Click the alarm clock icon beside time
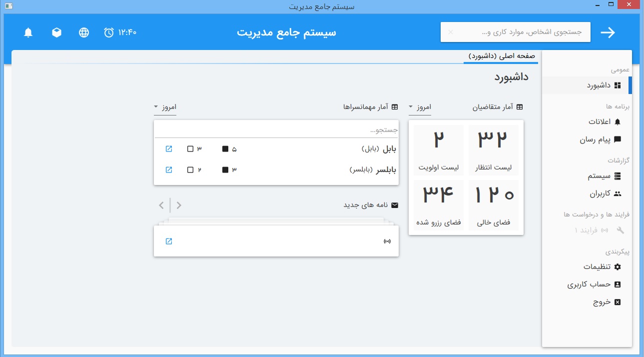This screenshot has width=644, height=357. click(x=109, y=32)
